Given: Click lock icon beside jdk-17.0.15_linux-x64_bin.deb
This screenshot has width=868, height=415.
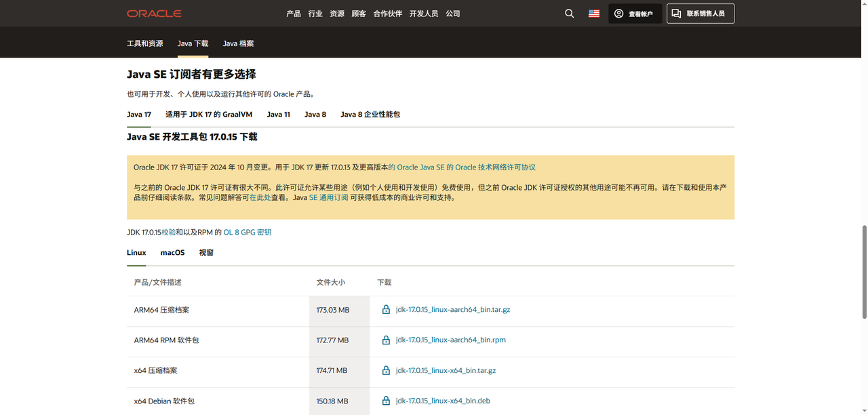Looking at the screenshot, I should (386, 401).
